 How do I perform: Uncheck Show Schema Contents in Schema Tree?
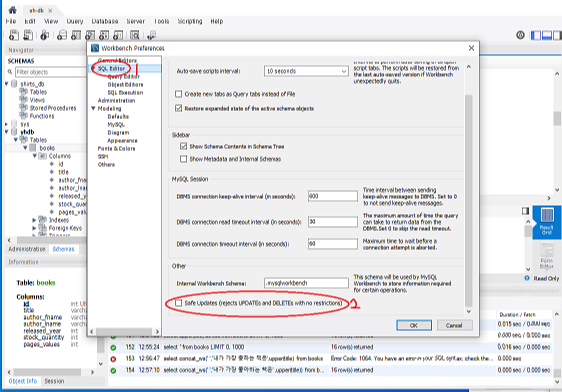(184, 146)
